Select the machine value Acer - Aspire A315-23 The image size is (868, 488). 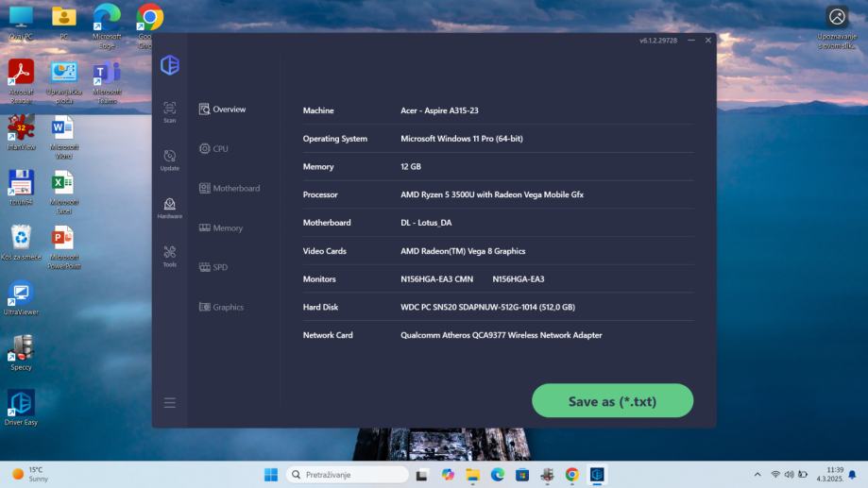coord(439,110)
